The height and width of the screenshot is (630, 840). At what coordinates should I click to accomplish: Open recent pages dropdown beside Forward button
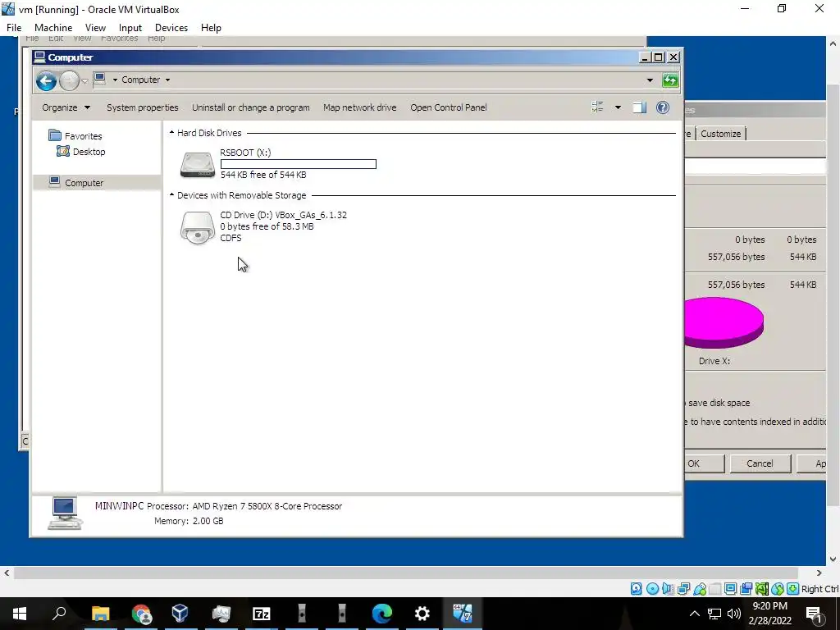(84, 81)
